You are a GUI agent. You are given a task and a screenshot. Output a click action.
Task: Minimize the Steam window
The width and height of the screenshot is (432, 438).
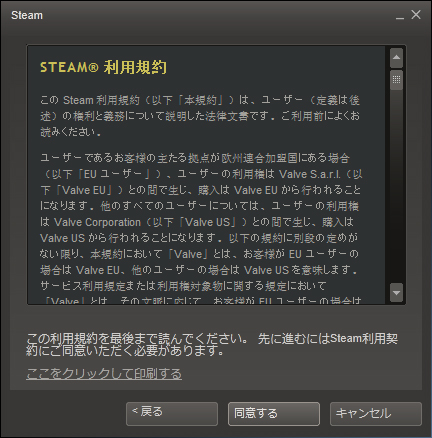(x=400, y=15)
